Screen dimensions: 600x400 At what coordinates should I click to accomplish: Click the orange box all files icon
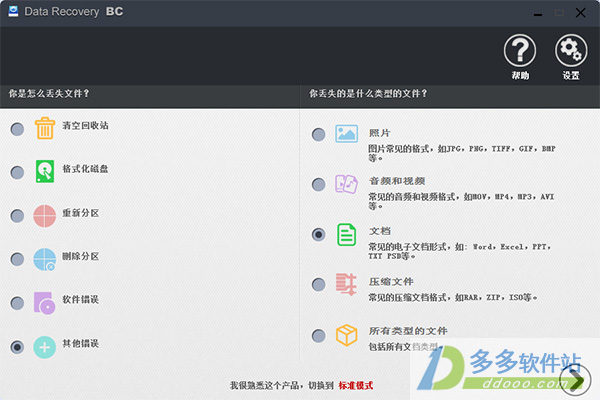click(x=346, y=335)
